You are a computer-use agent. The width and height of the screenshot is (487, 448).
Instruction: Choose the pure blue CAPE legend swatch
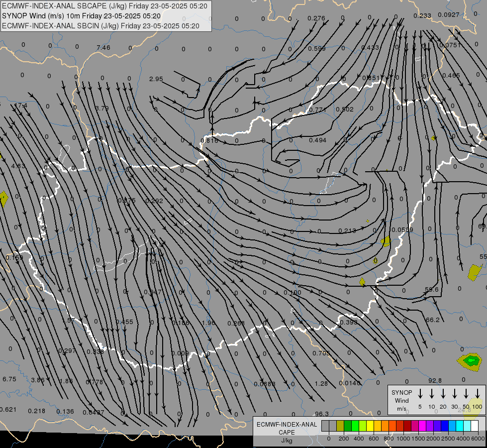pyautogui.click(x=444, y=426)
